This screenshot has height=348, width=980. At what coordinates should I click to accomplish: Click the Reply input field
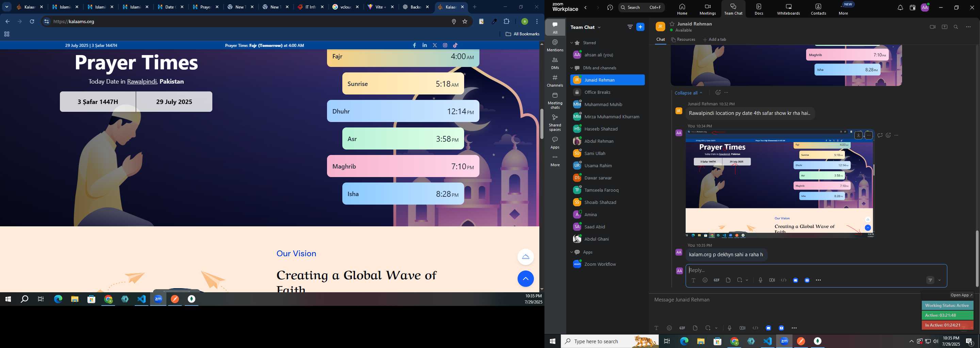816,271
